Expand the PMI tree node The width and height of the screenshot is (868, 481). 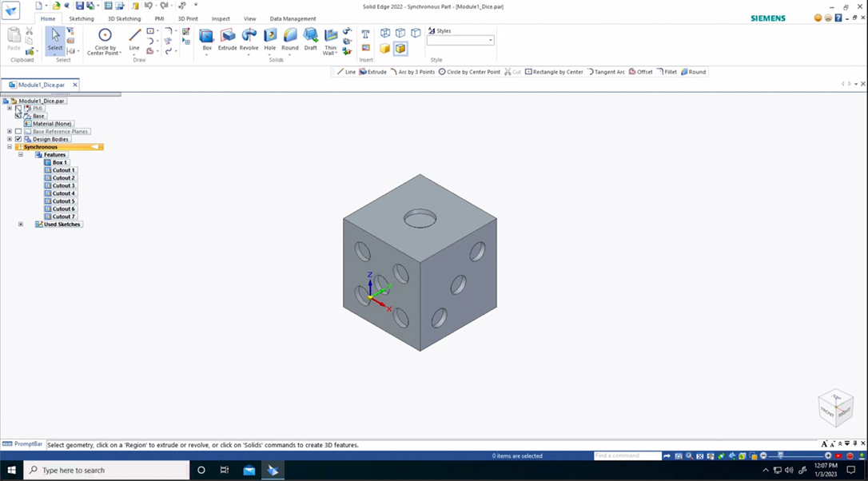pos(10,109)
